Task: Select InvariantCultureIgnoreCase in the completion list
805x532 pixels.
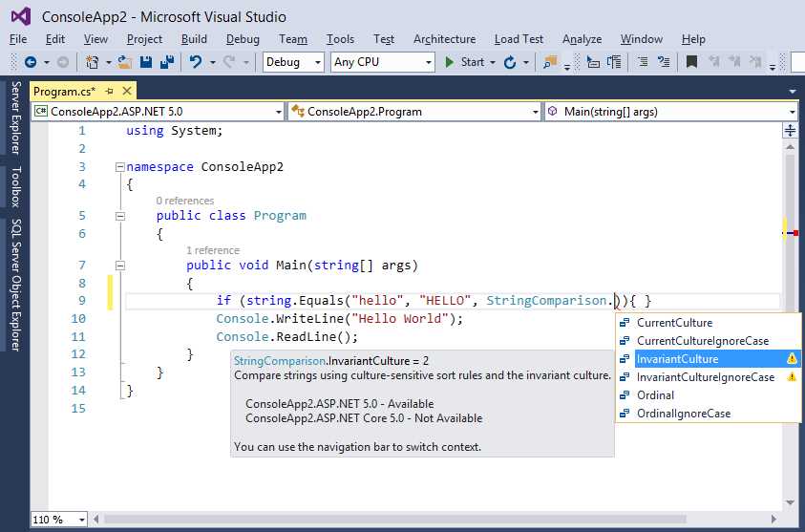Action: click(708, 377)
